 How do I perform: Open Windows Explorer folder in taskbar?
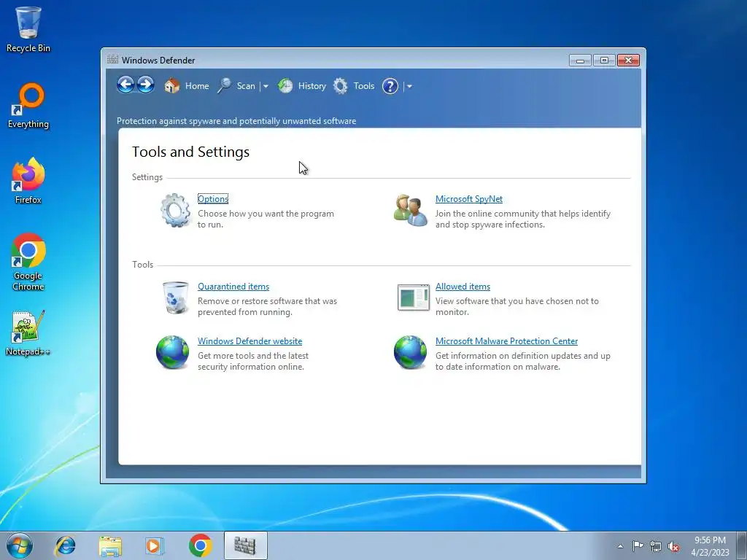110,545
